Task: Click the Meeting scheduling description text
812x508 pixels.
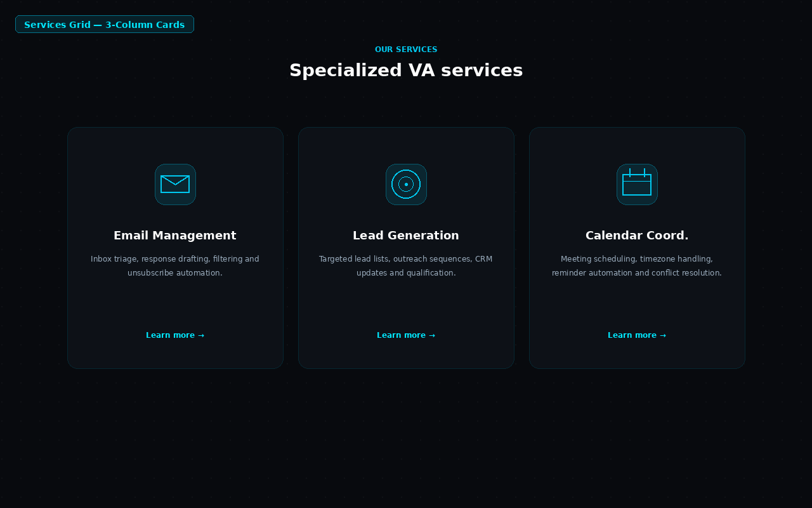Action: click(637, 266)
